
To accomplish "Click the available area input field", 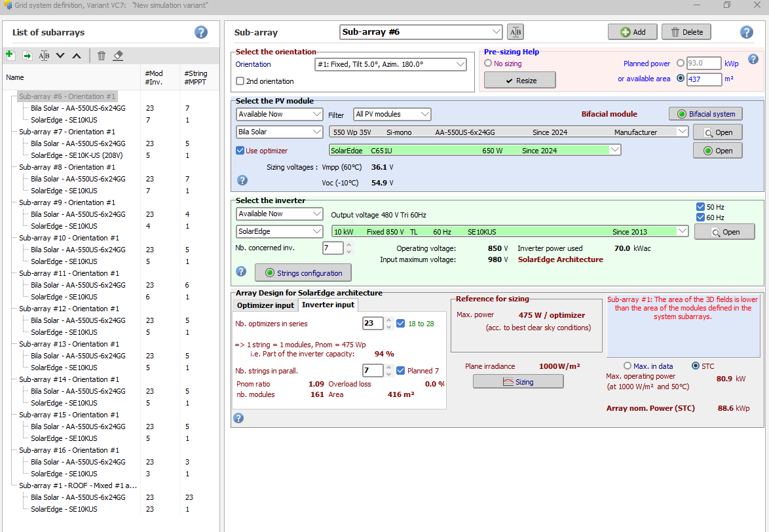I will click(704, 79).
